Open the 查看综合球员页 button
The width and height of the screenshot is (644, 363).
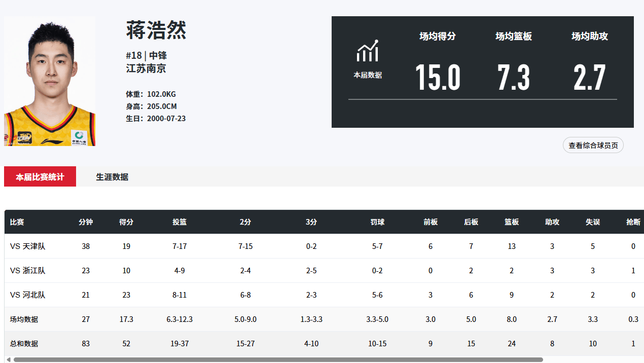[593, 146]
